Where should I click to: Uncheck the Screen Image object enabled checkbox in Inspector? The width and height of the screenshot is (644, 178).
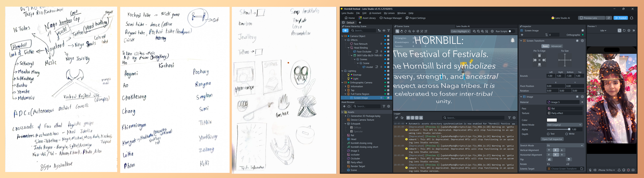click(583, 30)
